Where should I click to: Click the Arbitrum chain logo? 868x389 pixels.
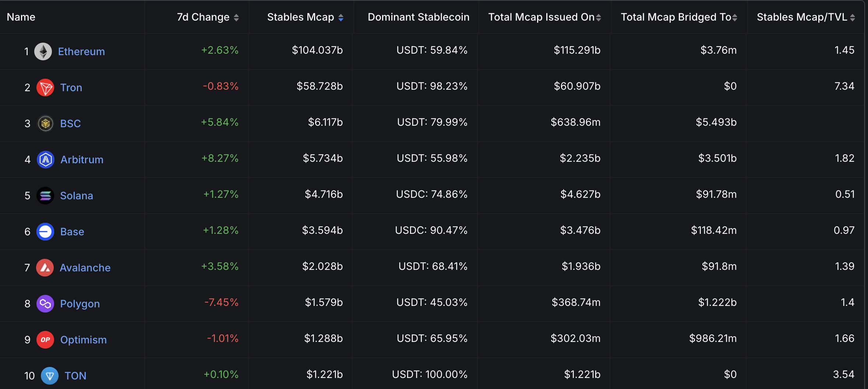point(45,159)
